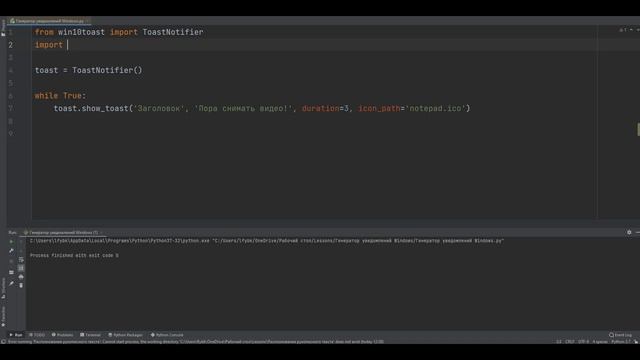Screen dimensions: 640x360
Task: Click the indent setting in status bar
Action: [x=600, y=342]
